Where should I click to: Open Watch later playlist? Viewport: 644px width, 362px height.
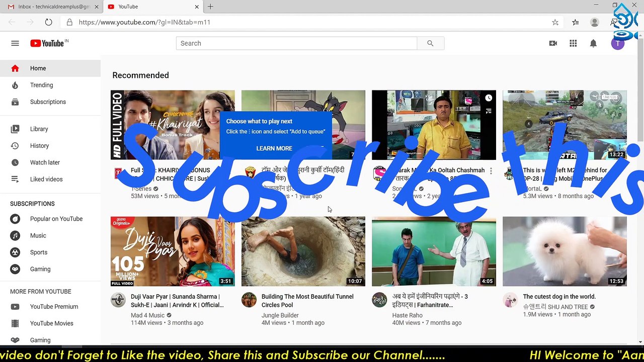pyautogui.click(x=50, y=162)
